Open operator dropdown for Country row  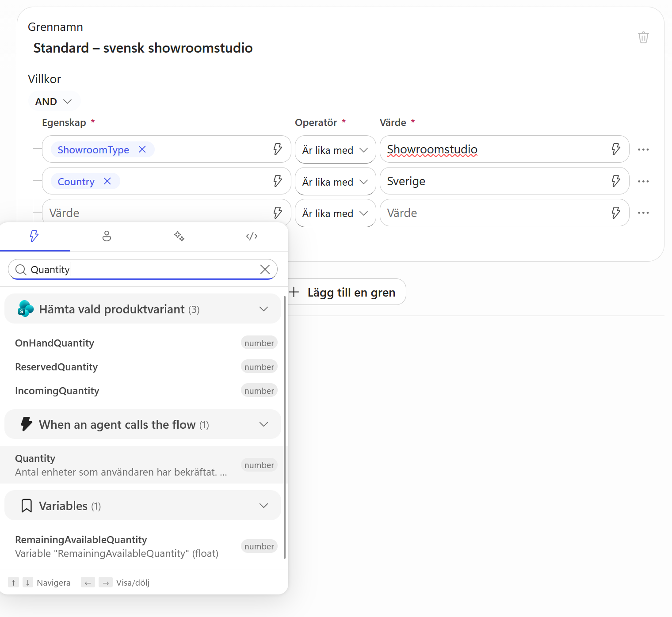click(x=335, y=182)
